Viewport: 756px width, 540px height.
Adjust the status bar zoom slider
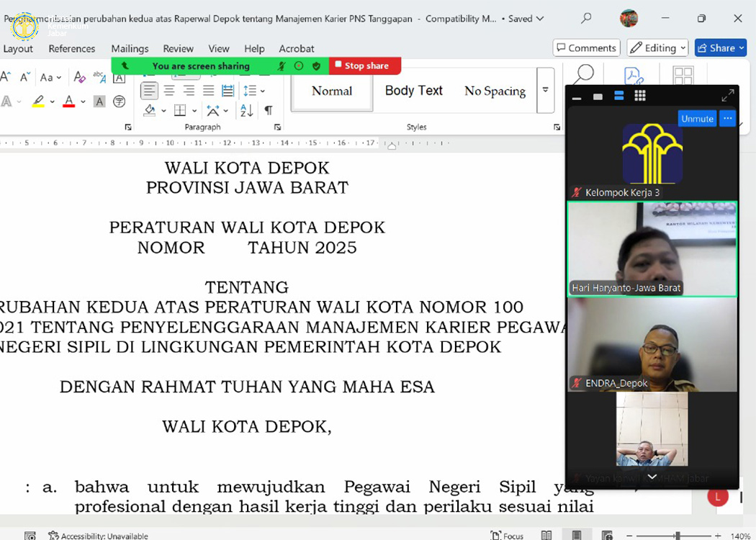pos(673,536)
